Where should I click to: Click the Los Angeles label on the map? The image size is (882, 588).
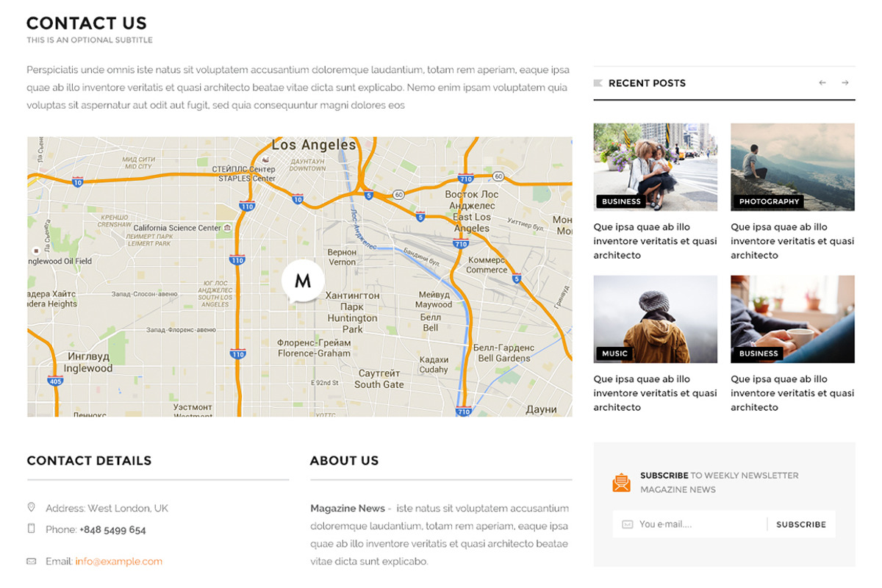point(314,145)
